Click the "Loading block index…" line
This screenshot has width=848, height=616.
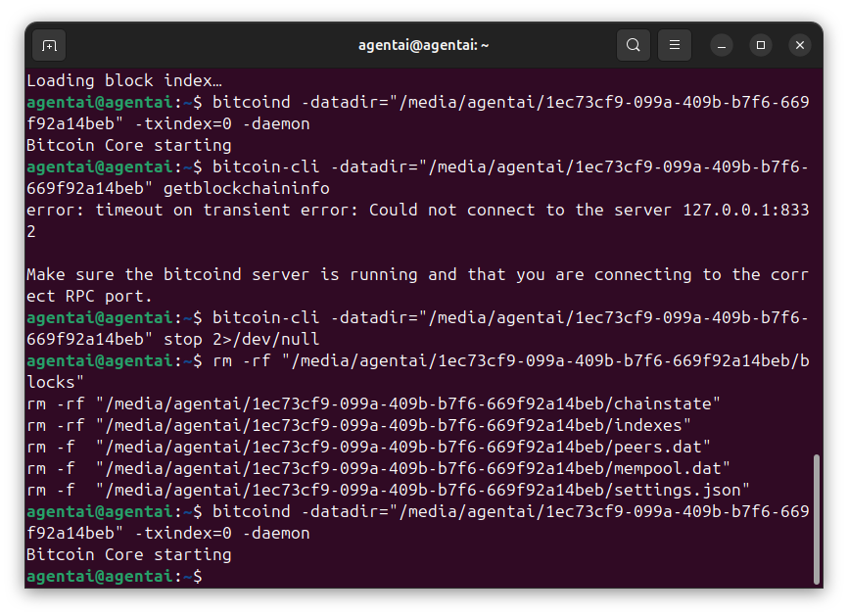(x=124, y=80)
